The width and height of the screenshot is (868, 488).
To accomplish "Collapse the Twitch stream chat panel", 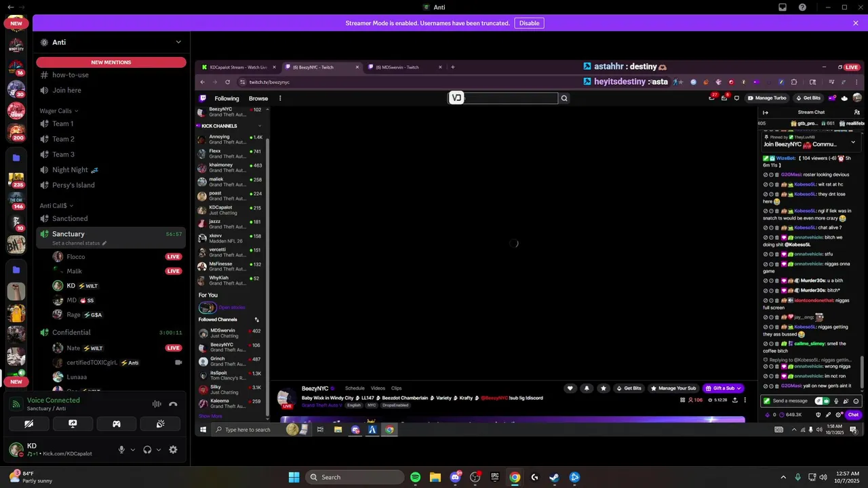I will pos(766,113).
